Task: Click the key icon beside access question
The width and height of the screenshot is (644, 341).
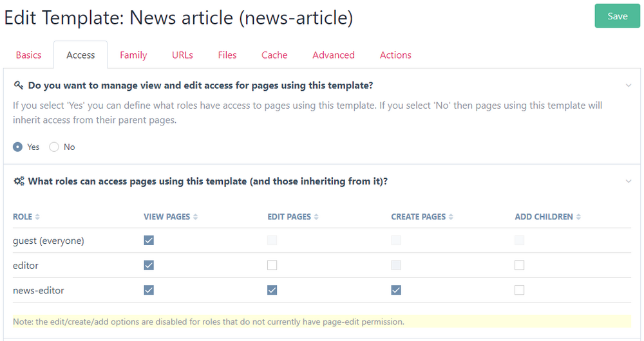Action: coord(19,85)
